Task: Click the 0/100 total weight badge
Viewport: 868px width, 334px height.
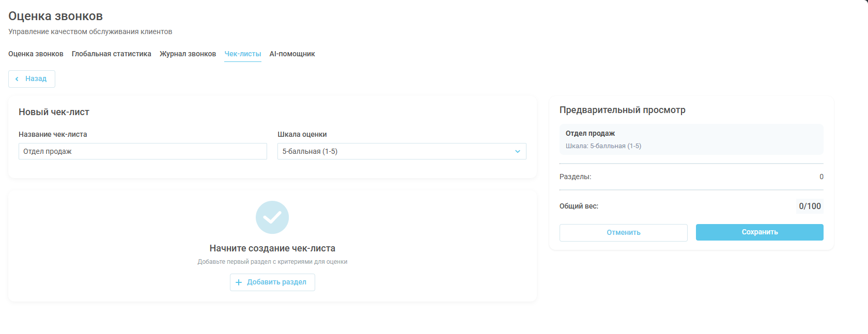Action: [x=810, y=206]
